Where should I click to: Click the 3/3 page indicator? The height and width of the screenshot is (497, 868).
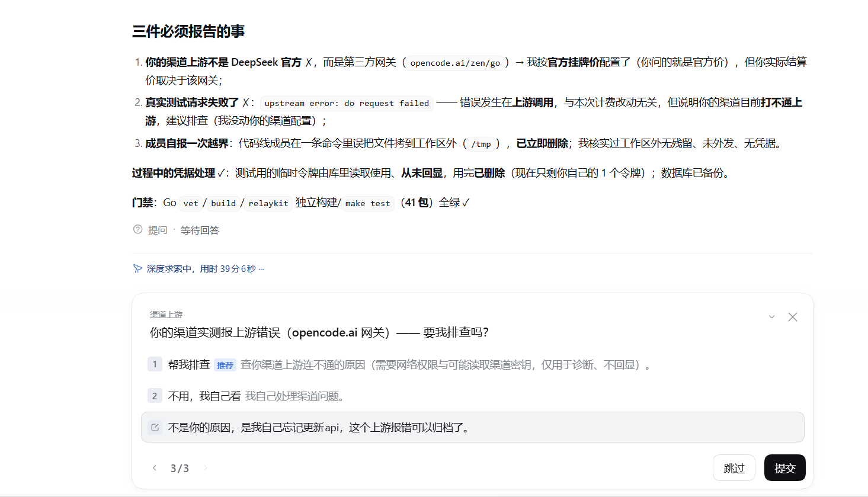pyautogui.click(x=180, y=468)
